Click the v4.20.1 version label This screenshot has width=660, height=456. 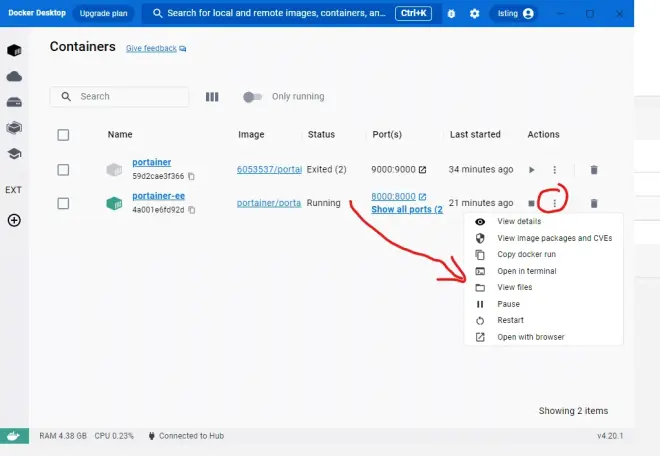click(x=610, y=436)
